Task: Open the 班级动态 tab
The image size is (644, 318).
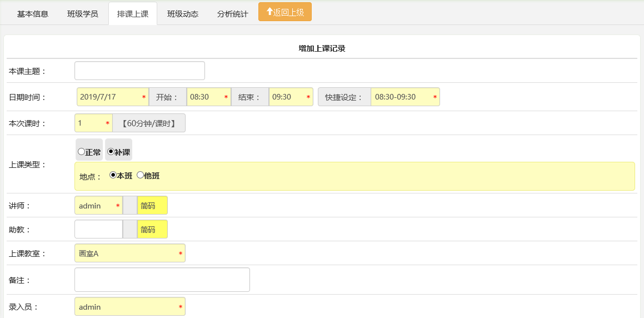Action: coord(183,14)
